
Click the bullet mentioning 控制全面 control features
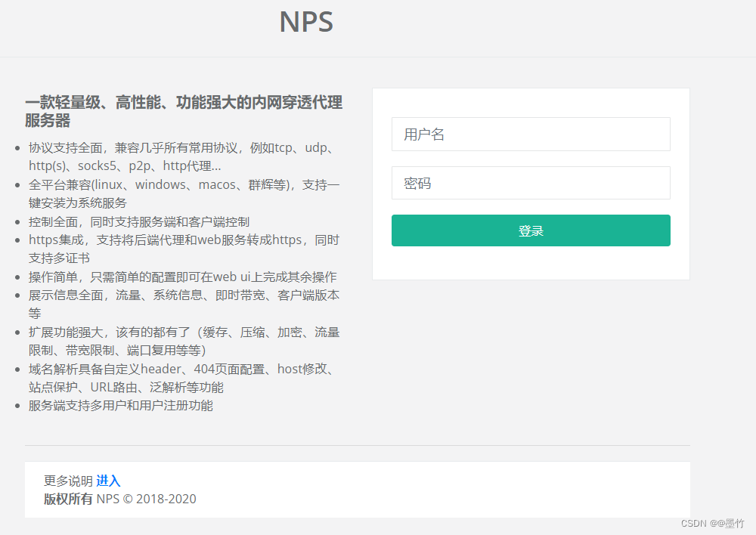click(149, 221)
